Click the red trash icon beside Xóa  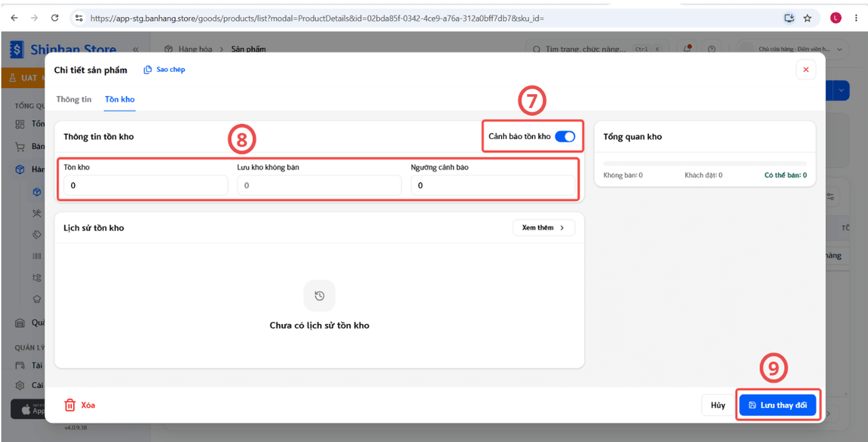click(x=70, y=405)
